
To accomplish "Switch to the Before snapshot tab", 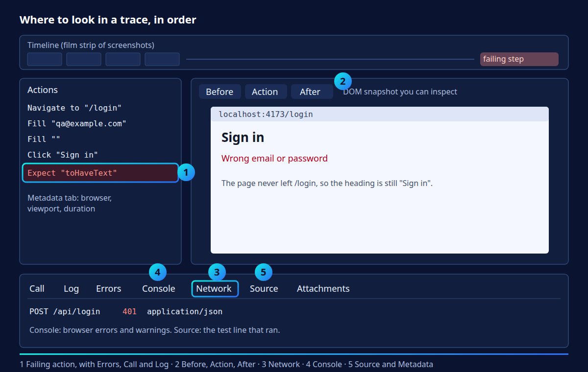I will point(220,92).
